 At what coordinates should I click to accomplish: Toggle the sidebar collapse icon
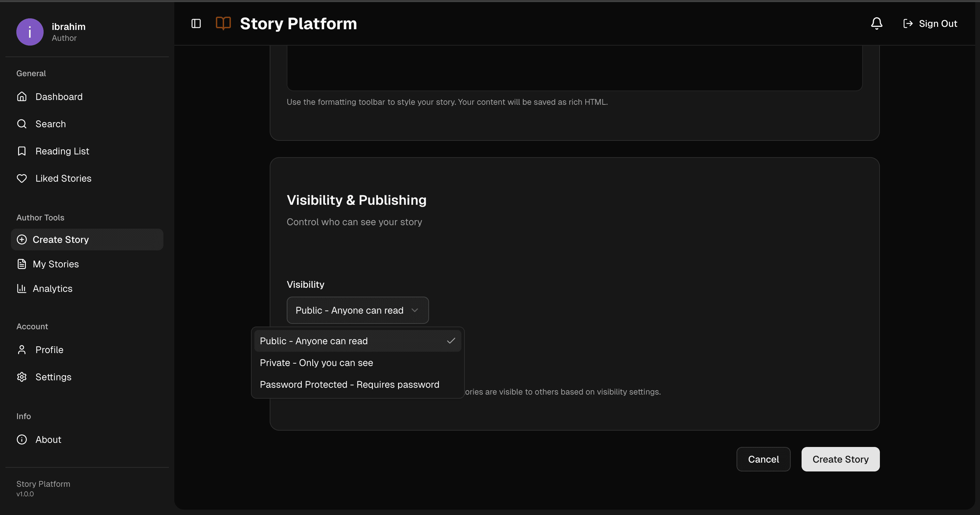pos(196,23)
